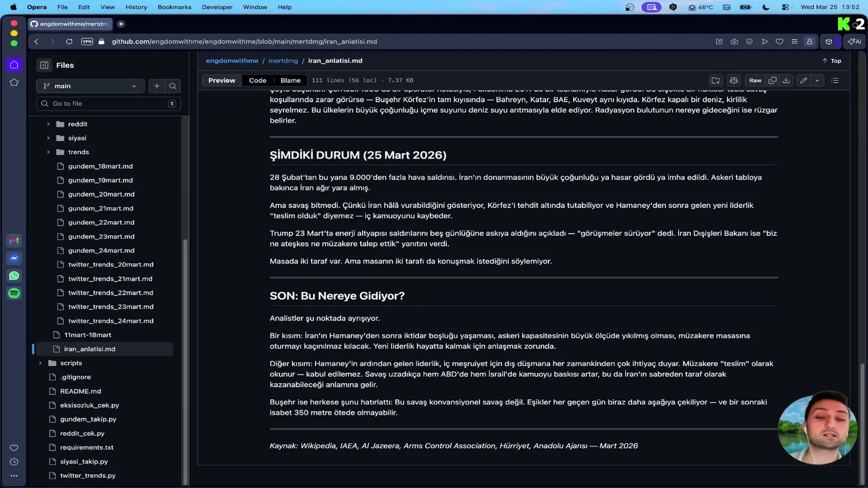Open sidebar more options three dots
Screen dimensions: 868x488
click(14, 476)
